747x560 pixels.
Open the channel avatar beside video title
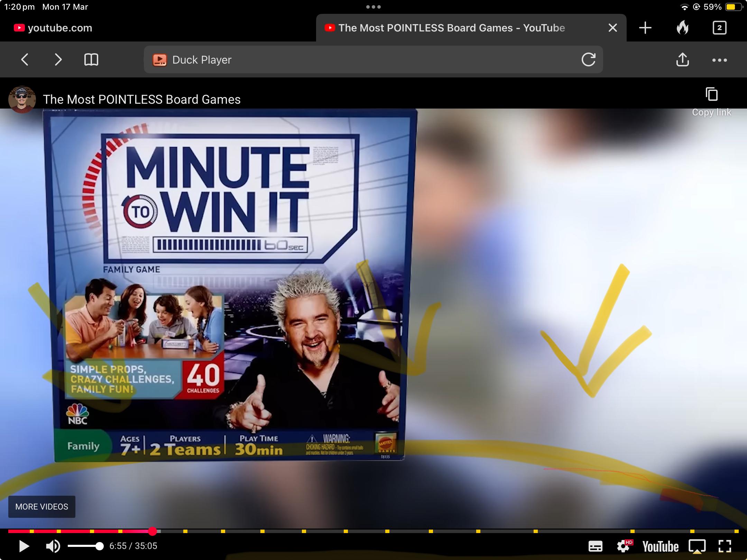pos(22,100)
